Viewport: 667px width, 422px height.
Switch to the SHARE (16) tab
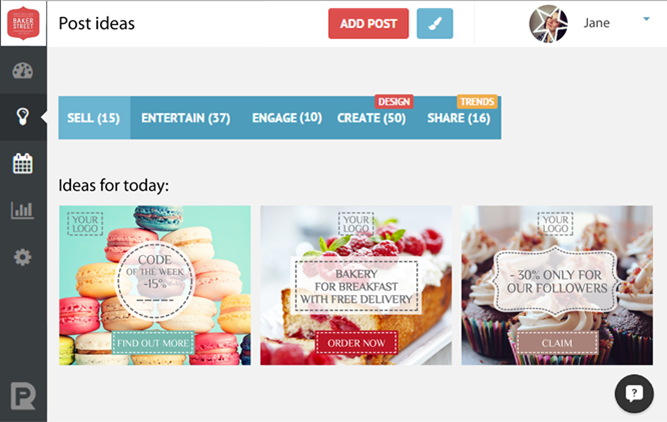pos(459,118)
